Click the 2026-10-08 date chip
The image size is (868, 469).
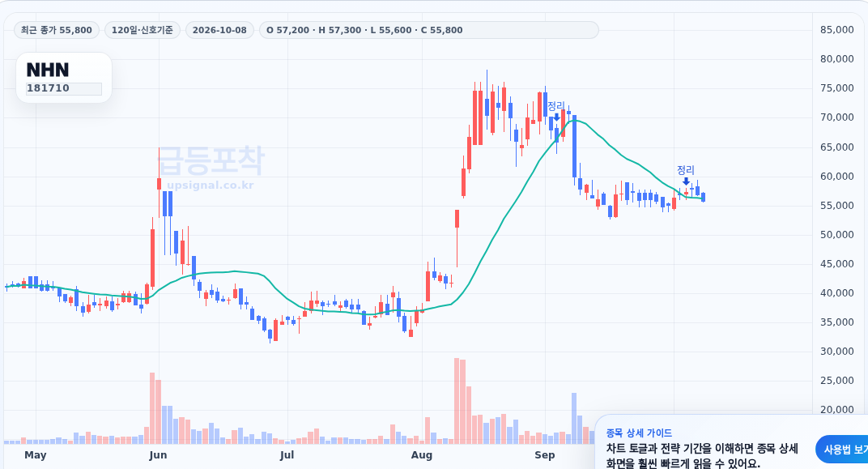219,30
